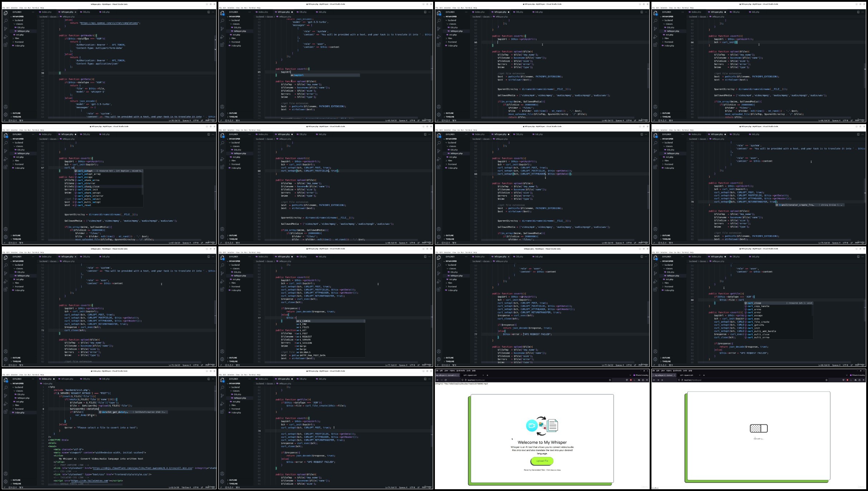The width and height of the screenshot is (868, 491).
Task: Open tab list dropdown in Welcome to My Whisper browser
Action: click(x=630, y=375)
